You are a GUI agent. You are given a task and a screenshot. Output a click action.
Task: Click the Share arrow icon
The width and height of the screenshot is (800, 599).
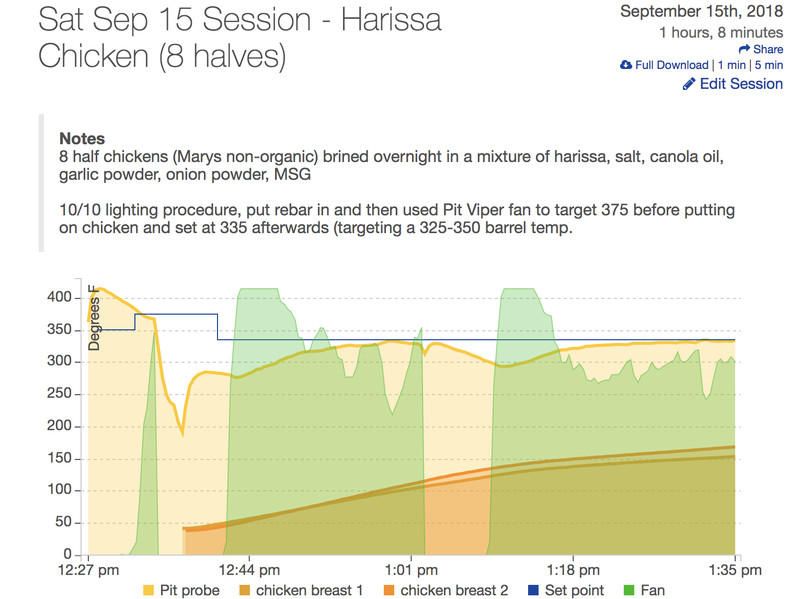click(744, 49)
